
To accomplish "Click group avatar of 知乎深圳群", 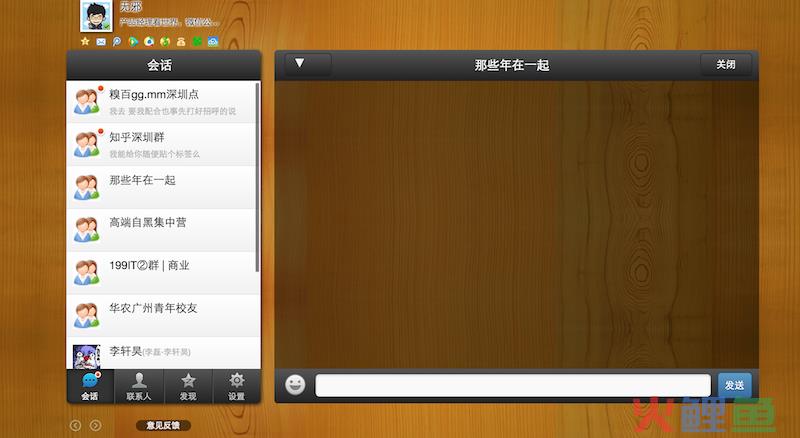I will click(x=87, y=144).
